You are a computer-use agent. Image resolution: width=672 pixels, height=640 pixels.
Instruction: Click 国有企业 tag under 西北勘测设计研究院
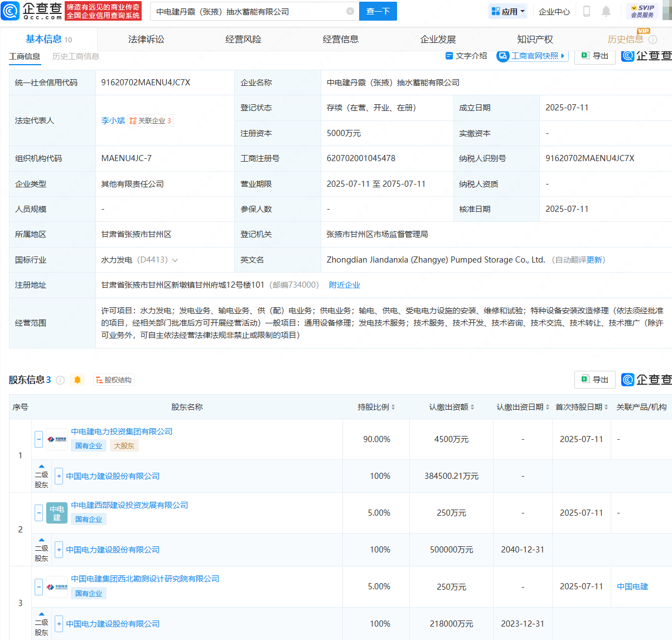point(89,593)
